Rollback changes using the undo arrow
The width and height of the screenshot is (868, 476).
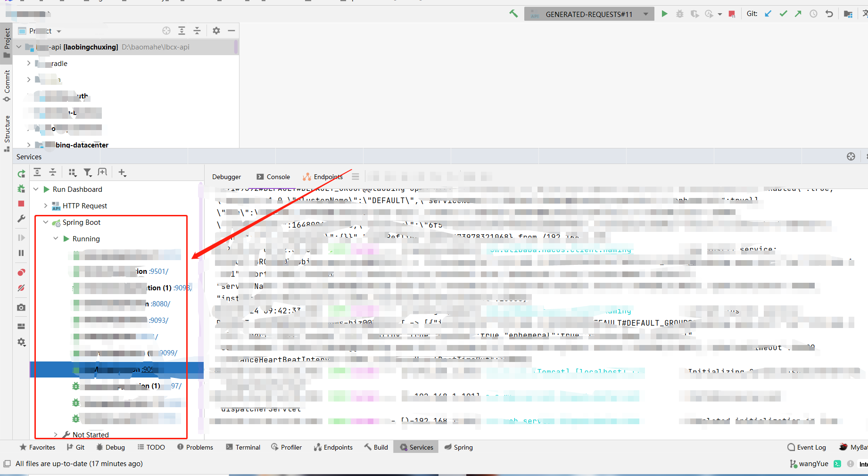(829, 14)
